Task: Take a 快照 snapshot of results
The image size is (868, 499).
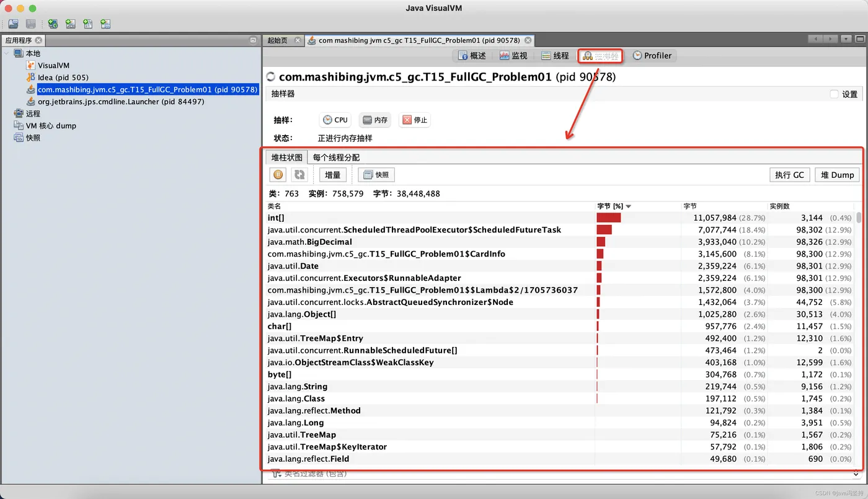Action: tap(376, 175)
